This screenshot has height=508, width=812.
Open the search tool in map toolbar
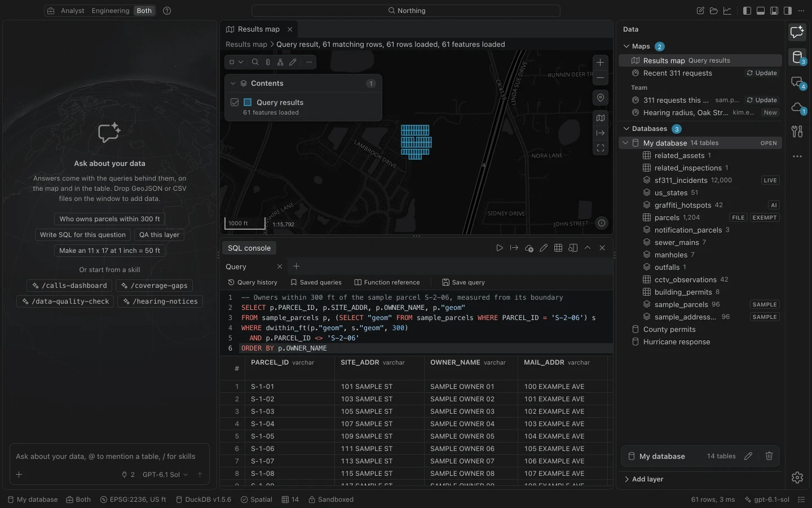tap(255, 62)
